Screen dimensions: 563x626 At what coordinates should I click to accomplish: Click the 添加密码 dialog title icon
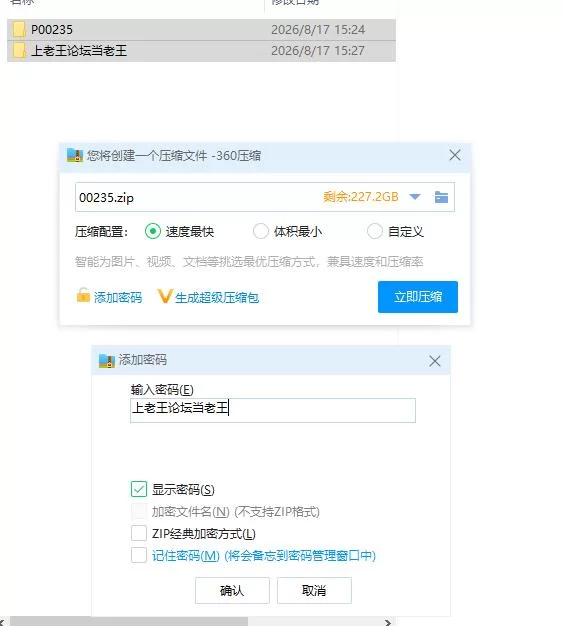point(107,361)
